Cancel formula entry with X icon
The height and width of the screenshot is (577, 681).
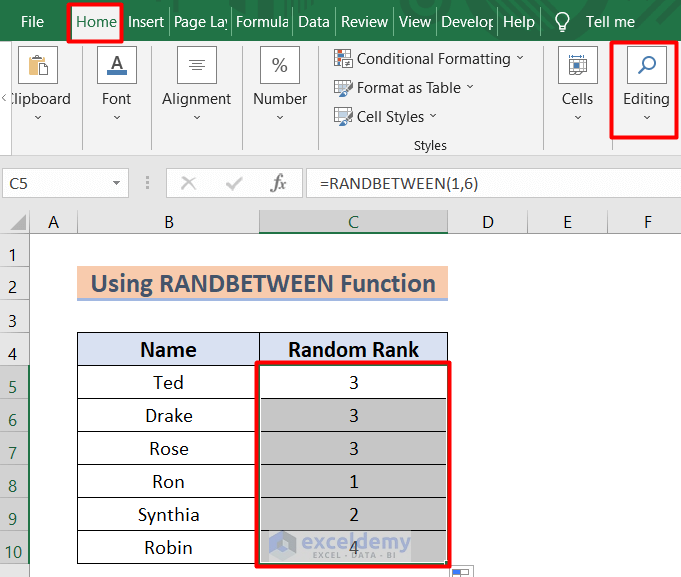click(x=188, y=183)
